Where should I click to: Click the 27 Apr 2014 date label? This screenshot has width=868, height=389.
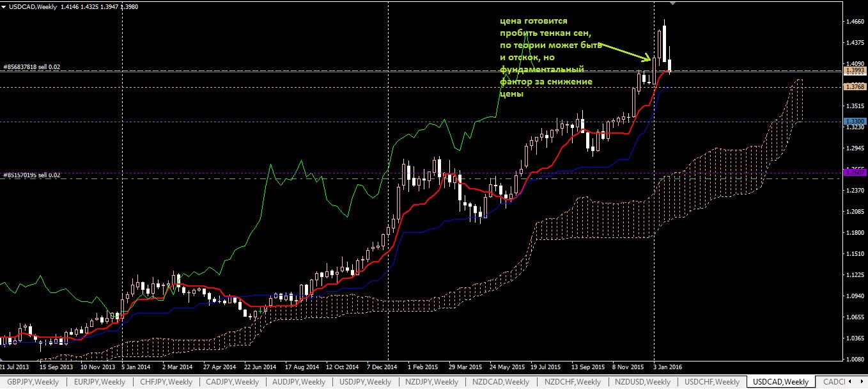(x=219, y=367)
